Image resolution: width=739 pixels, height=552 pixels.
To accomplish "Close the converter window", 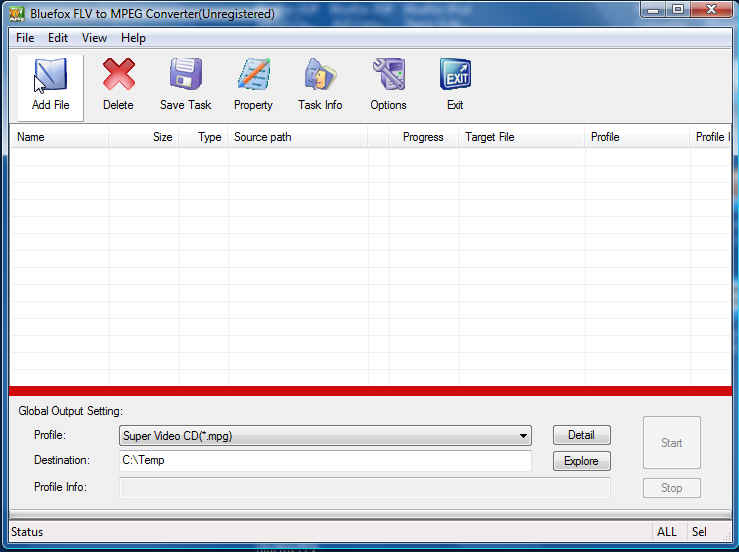I will click(711, 9).
